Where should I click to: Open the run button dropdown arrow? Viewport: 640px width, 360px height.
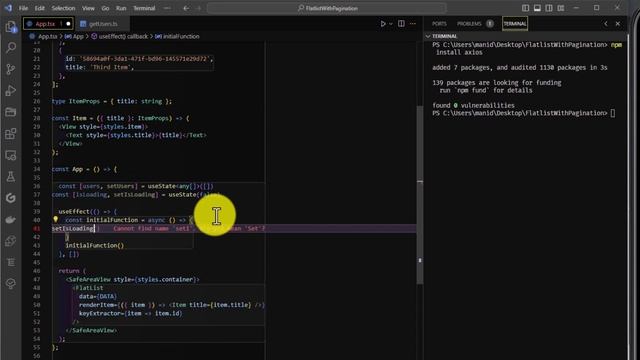coord(391,24)
